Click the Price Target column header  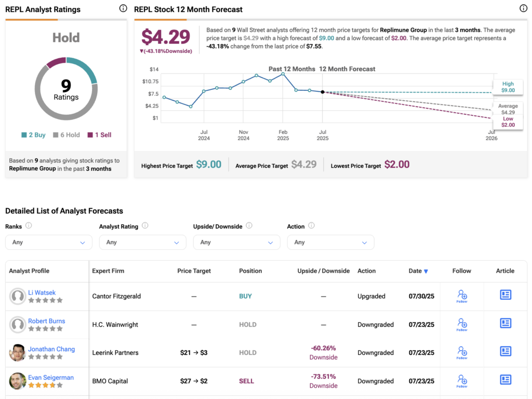194,271
